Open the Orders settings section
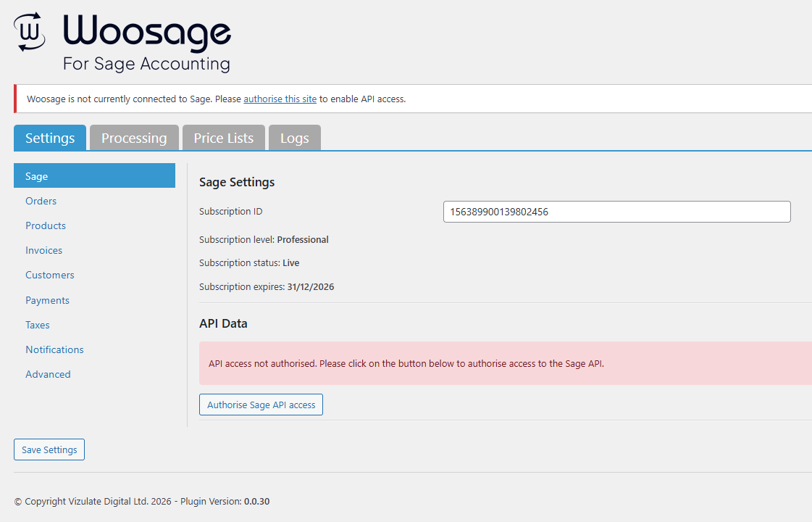 pos(41,201)
